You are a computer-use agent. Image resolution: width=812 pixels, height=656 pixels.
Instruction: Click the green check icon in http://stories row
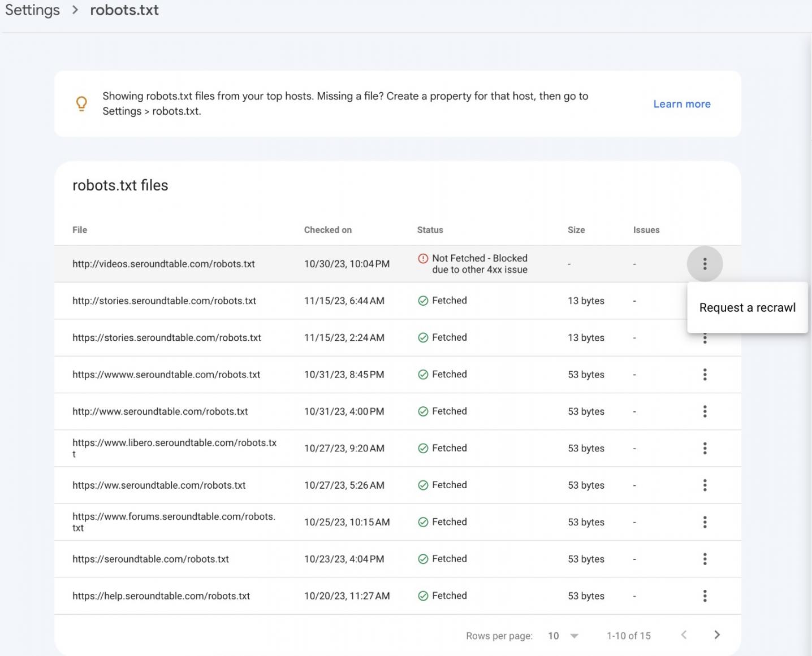pos(423,301)
